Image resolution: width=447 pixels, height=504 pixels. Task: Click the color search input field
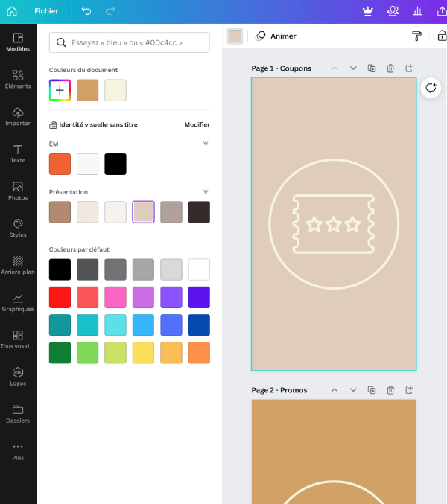click(129, 42)
